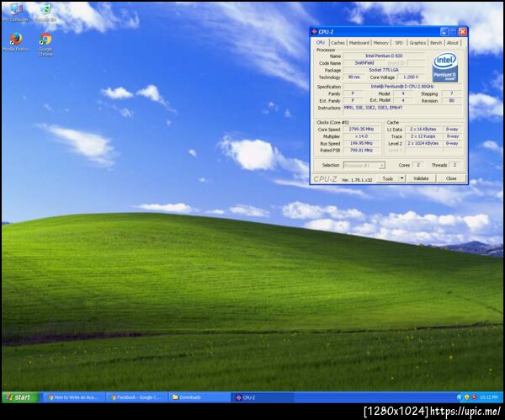
Task: Go to the Bench tab
Action: click(x=436, y=43)
